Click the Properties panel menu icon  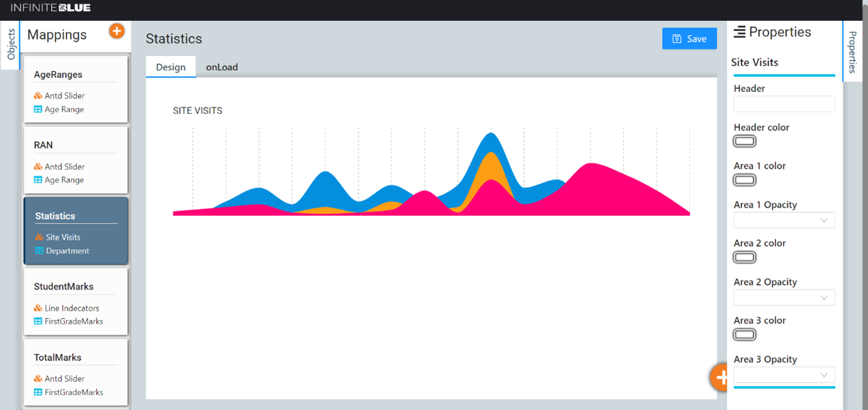click(740, 32)
